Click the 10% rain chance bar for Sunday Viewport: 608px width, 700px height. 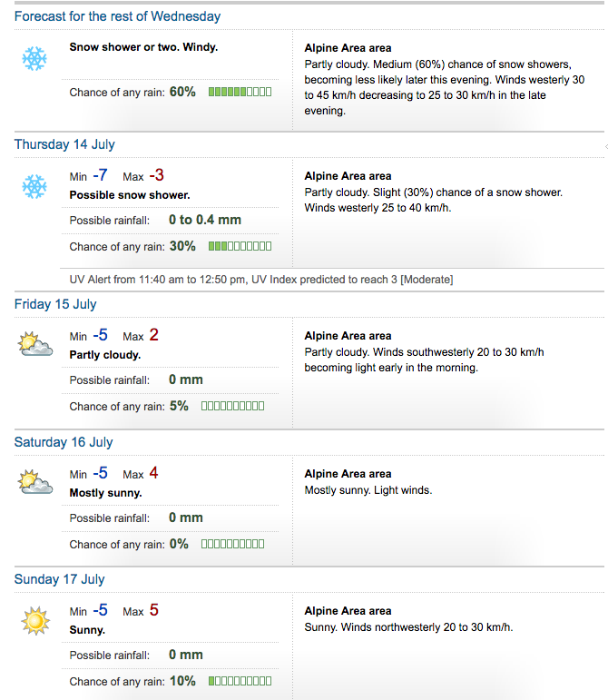[x=240, y=681]
